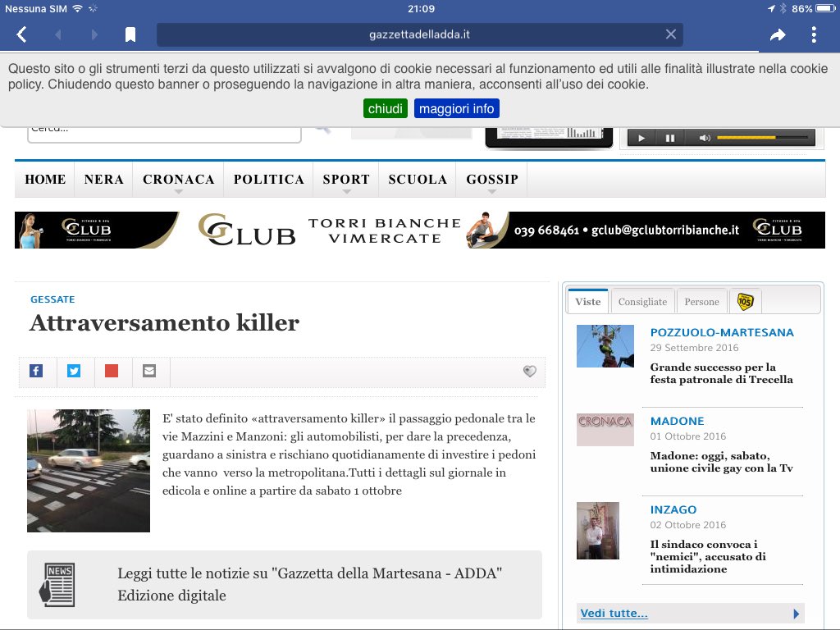Tap the MADONE heading link
This screenshot has width=840, height=630.
pos(677,421)
